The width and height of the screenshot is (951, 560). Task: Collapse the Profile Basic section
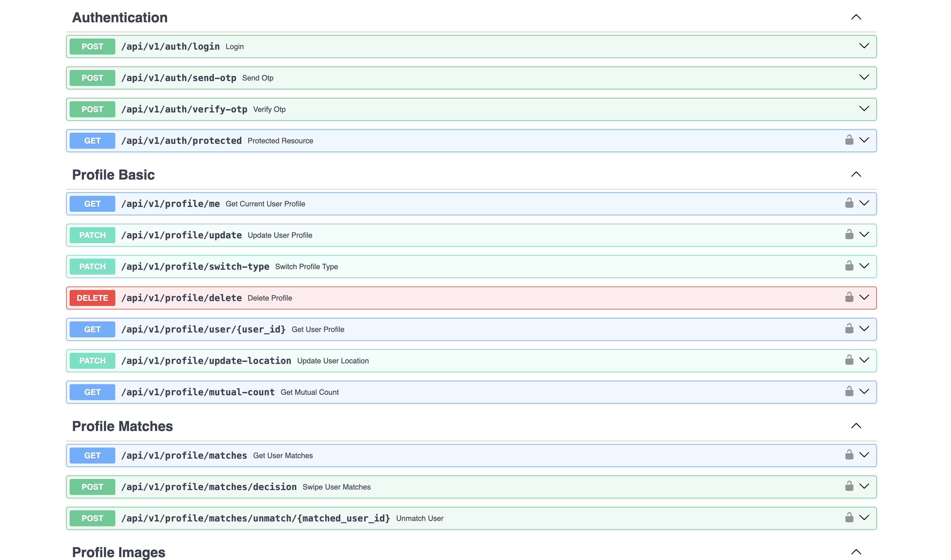[x=856, y=174]
